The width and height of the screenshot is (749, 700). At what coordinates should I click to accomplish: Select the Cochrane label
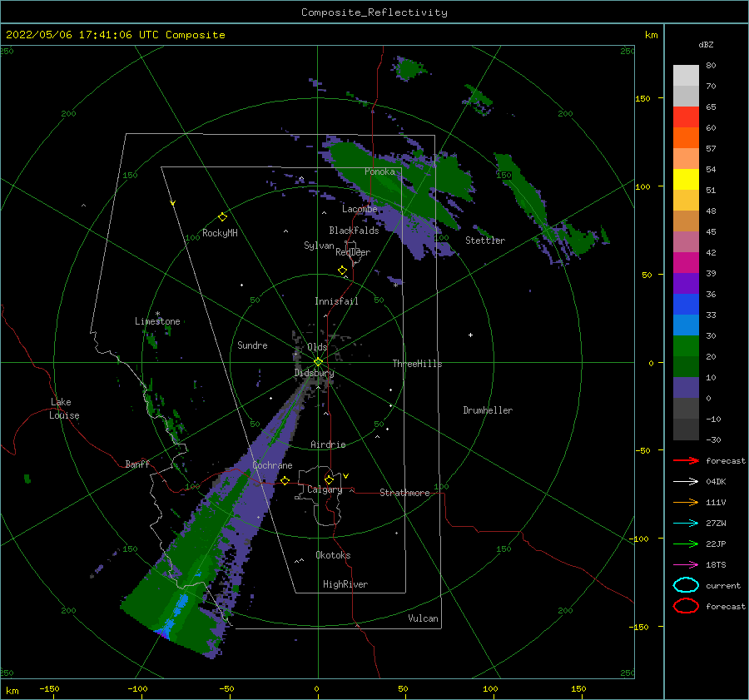[272, 465]
